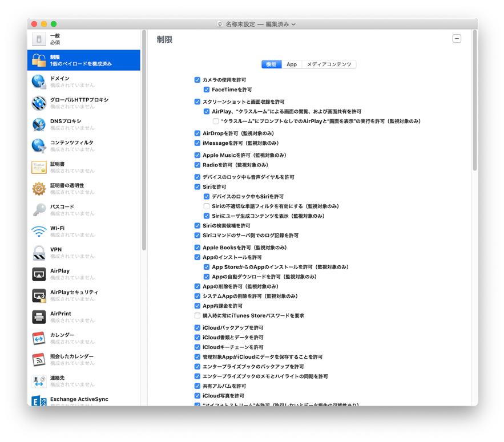Open the AirPlayセキュリティ payload icon

40,295
